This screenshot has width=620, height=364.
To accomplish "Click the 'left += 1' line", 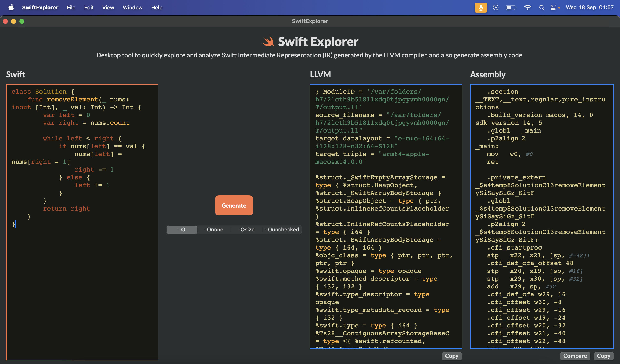I will (92, 185).
